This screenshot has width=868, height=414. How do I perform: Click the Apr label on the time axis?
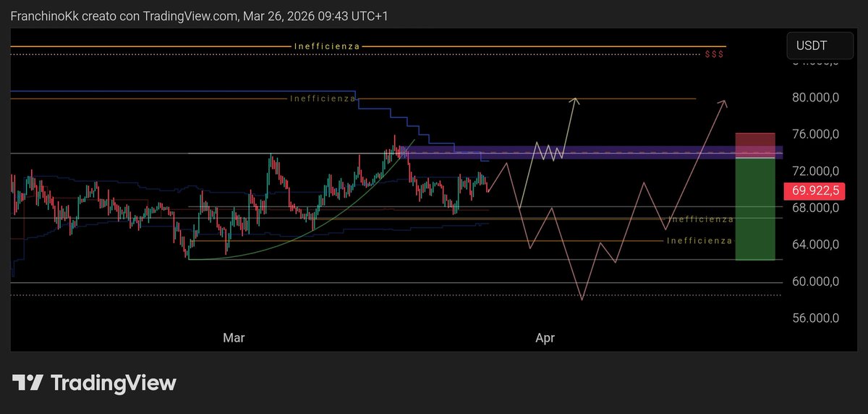(545, 337)
